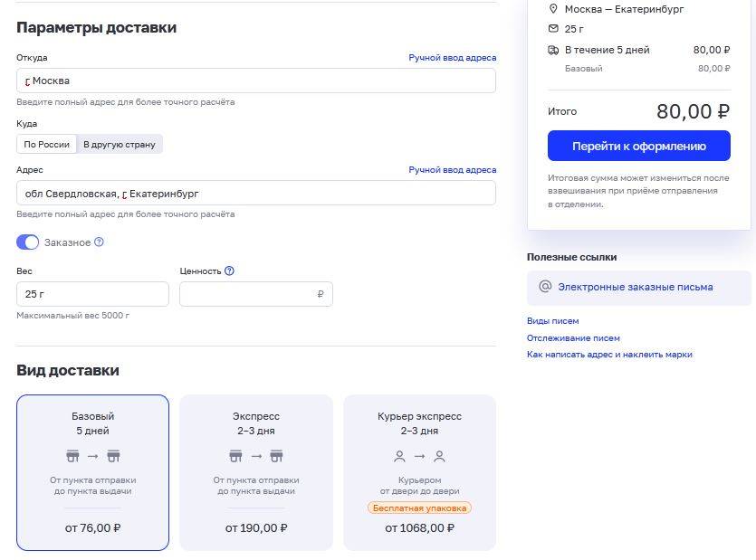Open the Отслеживание писем link
The height and width of the screenshot is (560, 756).
(573, 338)
